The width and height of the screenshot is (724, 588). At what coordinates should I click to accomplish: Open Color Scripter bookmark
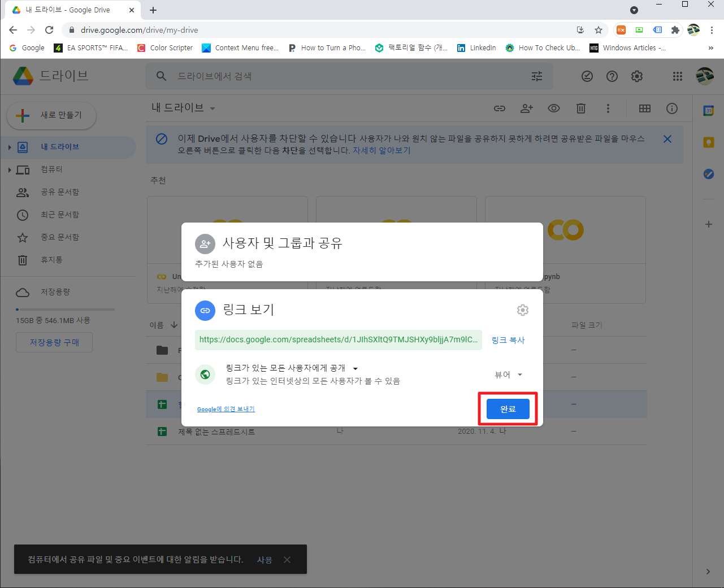[x=165, y=48]
